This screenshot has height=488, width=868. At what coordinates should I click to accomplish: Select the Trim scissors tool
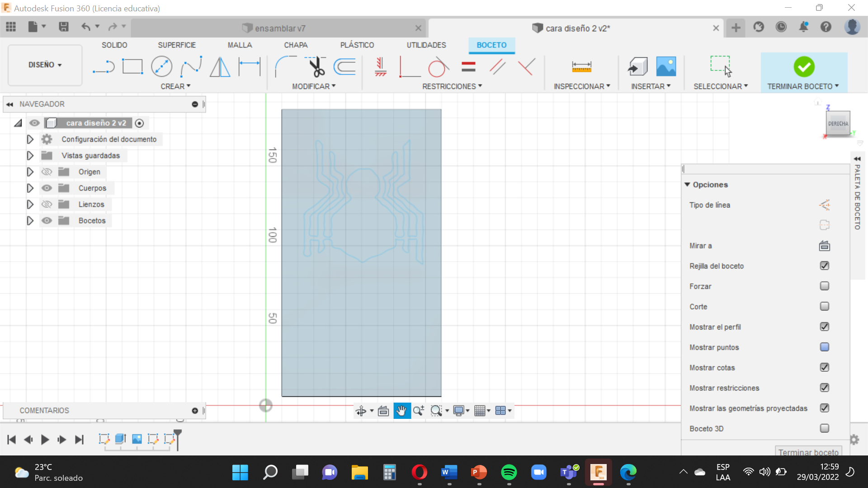(x=316, y=67)
